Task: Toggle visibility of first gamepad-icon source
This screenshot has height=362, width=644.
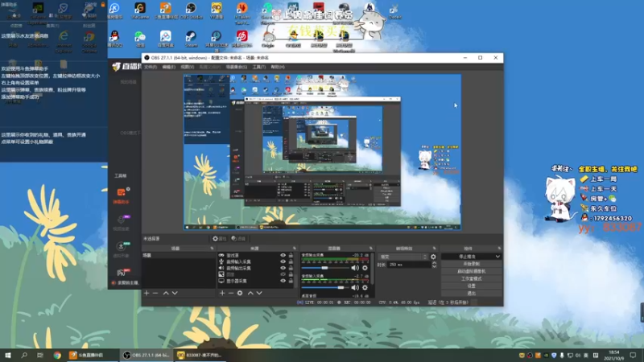Action: [x=283, y=255]
